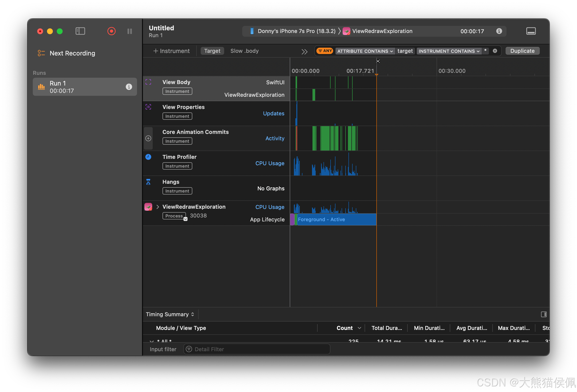The image size is (577, 392).
Task: Clear the timeline inspection head marker
Action: [378, 61]
